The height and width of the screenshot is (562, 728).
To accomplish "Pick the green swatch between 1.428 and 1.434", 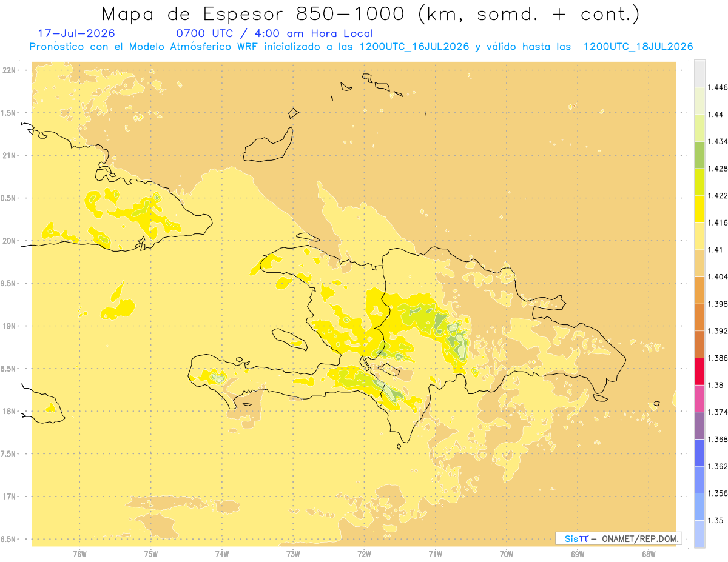I will click(699, 155).
